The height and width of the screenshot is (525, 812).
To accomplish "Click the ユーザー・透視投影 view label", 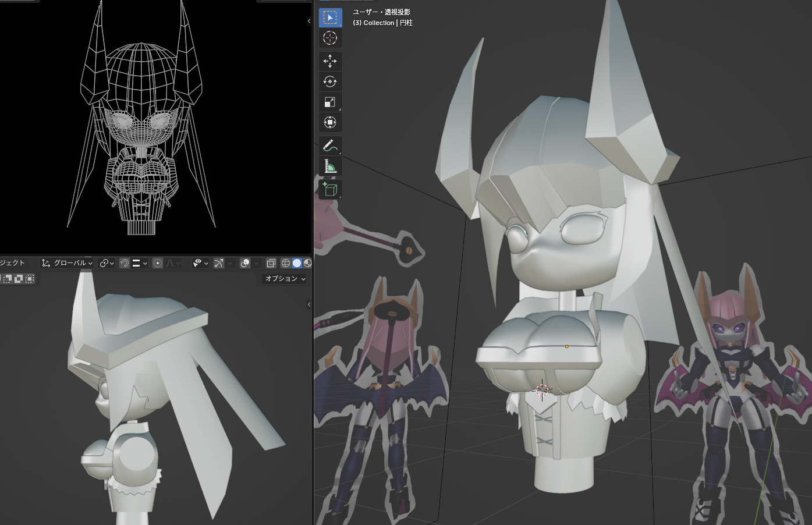I will click(x=381, y=12).
